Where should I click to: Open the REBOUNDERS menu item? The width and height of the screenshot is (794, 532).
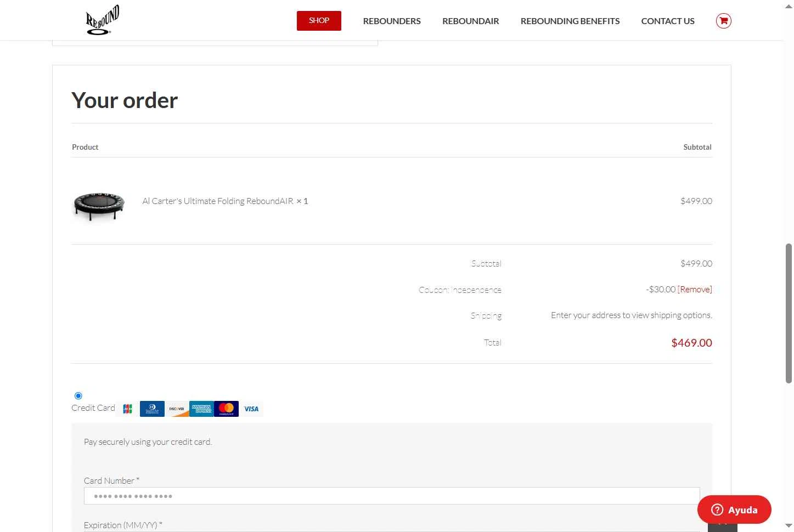392,21
